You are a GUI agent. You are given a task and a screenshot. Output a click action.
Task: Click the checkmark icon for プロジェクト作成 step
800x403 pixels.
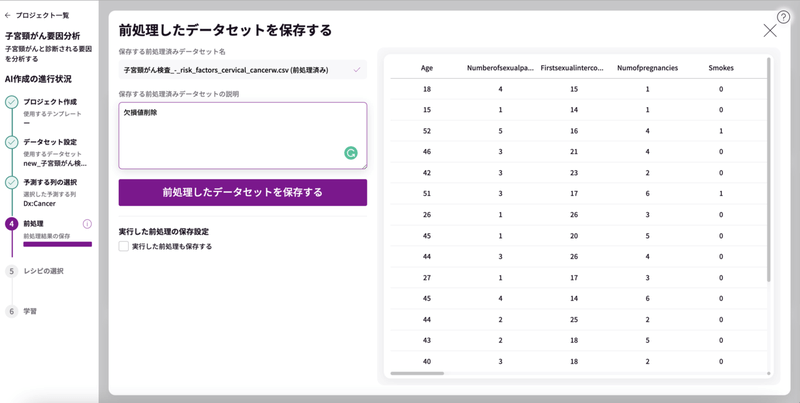click(x=11, y=102)
